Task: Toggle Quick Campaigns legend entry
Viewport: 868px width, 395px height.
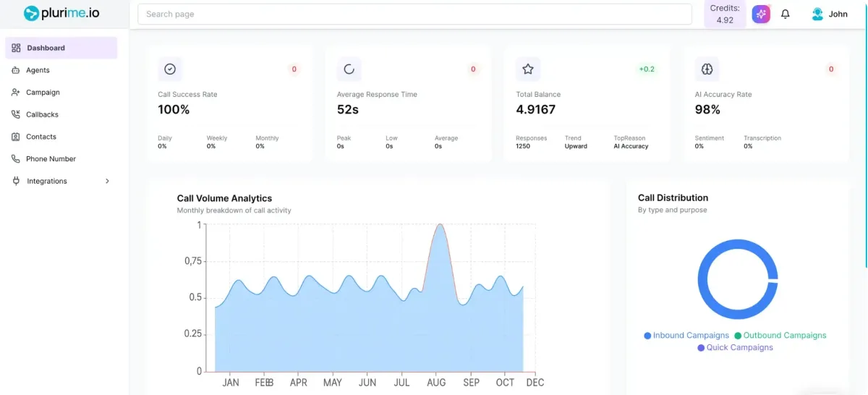Action: (735, 348)
